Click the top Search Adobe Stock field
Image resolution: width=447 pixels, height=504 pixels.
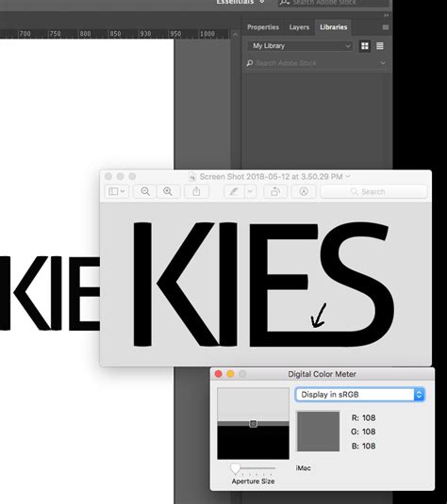(x=333, y=3)
